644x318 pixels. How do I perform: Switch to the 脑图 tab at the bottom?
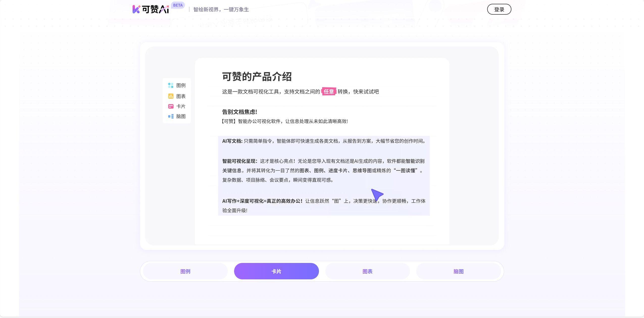(x=458, y=271)
